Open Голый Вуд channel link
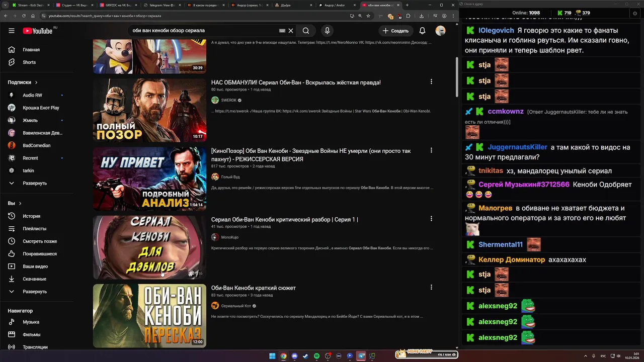This screenshot has height=362, width=644. coord(230,177)
